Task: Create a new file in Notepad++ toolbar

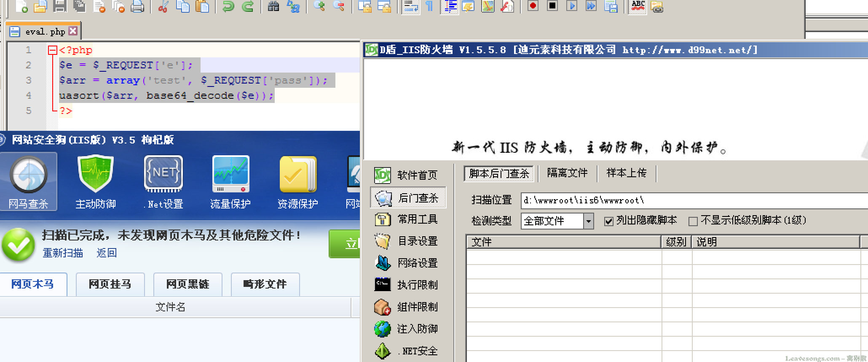Action: point(21,6)
